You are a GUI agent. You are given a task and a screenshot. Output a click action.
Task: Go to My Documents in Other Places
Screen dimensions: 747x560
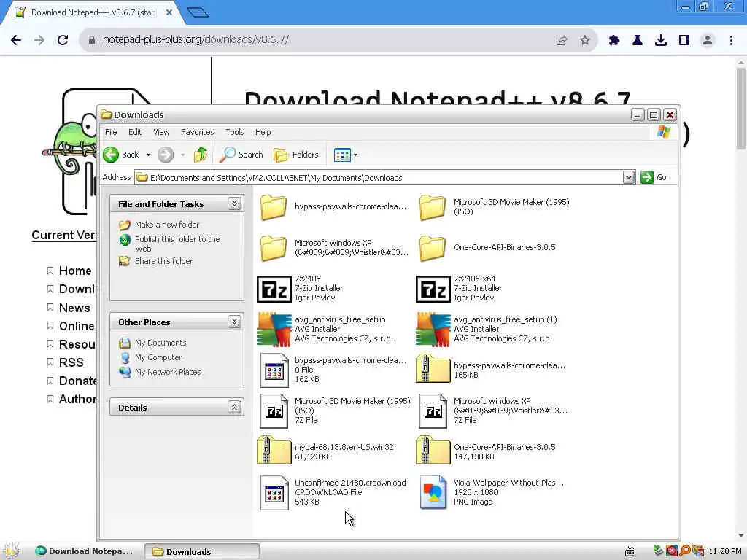point(160,343)
